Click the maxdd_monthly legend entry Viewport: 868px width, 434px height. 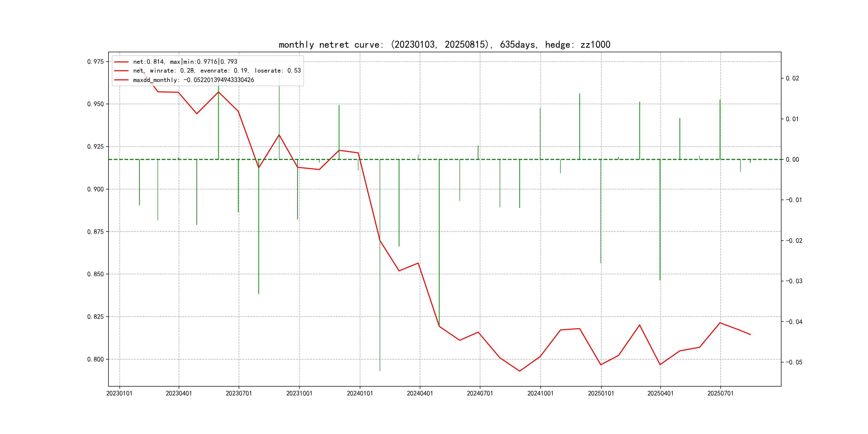pyautogui.click(x=193, y=80)
